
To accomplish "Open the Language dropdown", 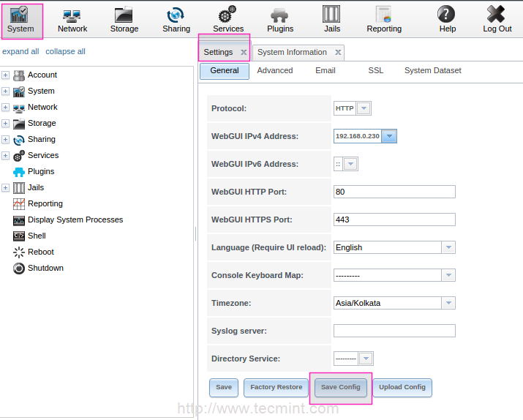I will (448, 247).
